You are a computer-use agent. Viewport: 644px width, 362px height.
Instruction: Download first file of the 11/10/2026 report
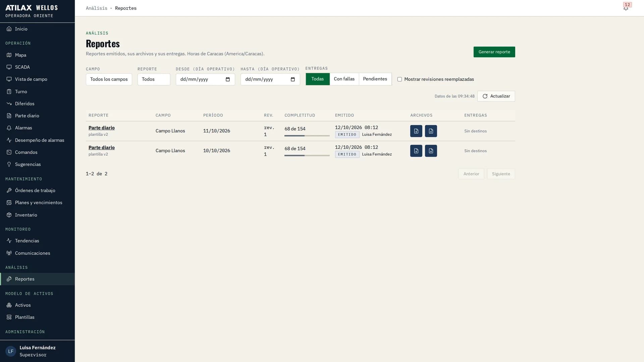416,131
